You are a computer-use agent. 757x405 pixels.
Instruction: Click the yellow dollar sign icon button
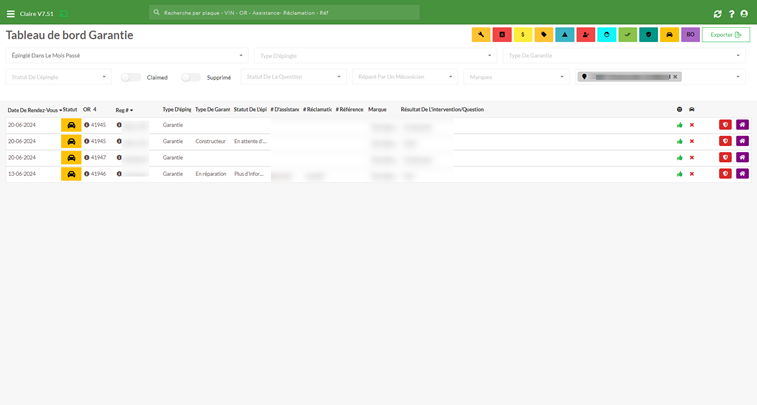[x=523, y=35]
